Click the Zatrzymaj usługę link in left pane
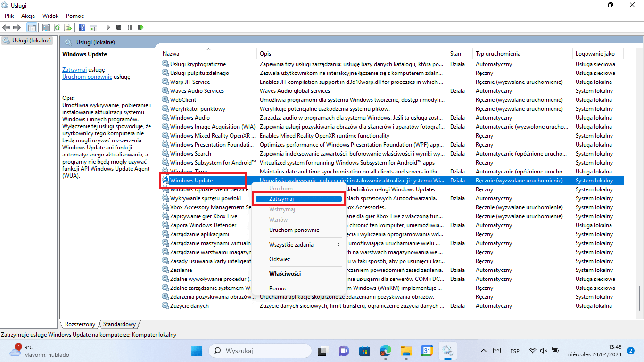This screenshot has height=362, width=644. pos(74,69)
